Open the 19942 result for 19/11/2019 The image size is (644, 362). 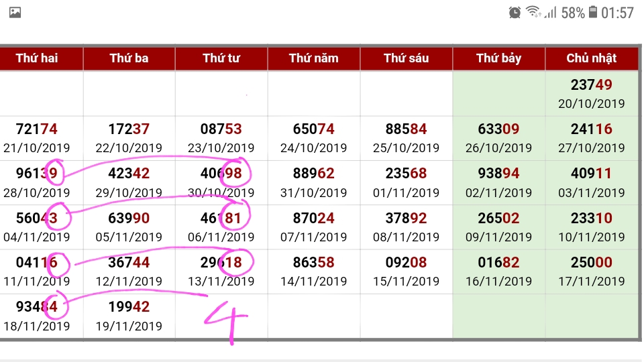point(129,316)
